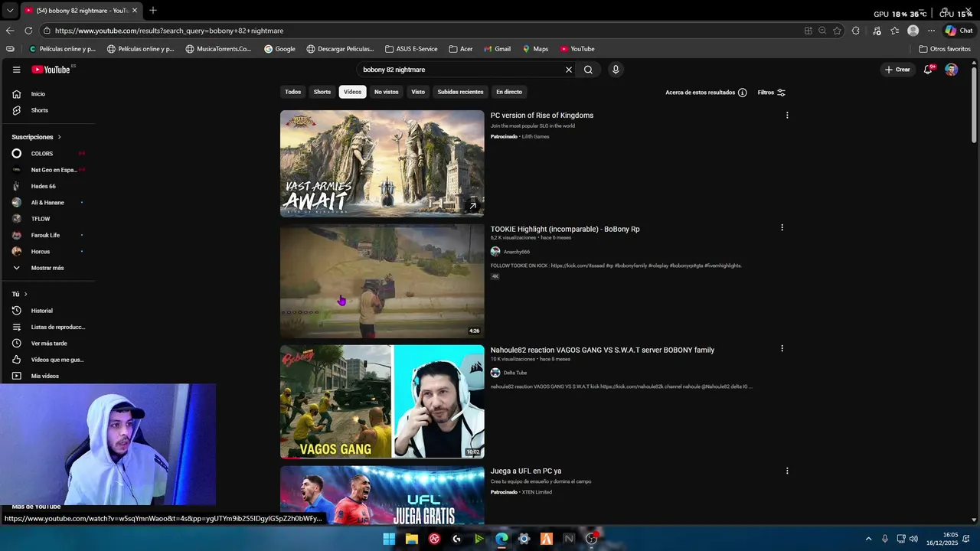Select the Vídeos filter chip
The height and width of the screenshot is (551, 980).
pos(352,92)
